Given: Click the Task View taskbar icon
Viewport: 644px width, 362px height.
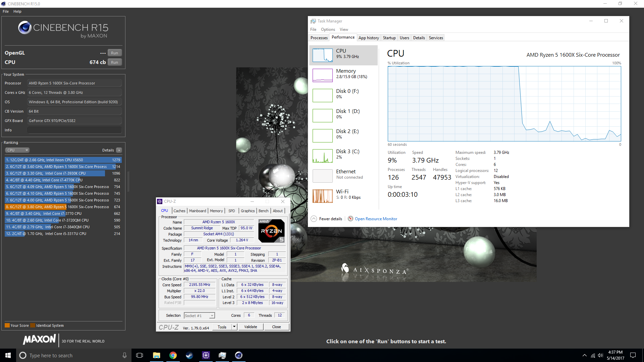Looking at the screenshot, I should click(x=140, y=355).
